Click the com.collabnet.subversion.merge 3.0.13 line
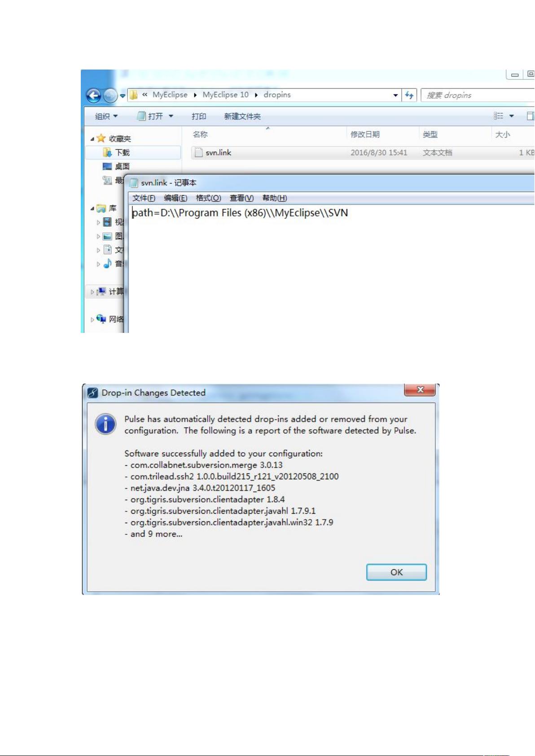Screen dimensions: 535x756 (x=204, y=465)
